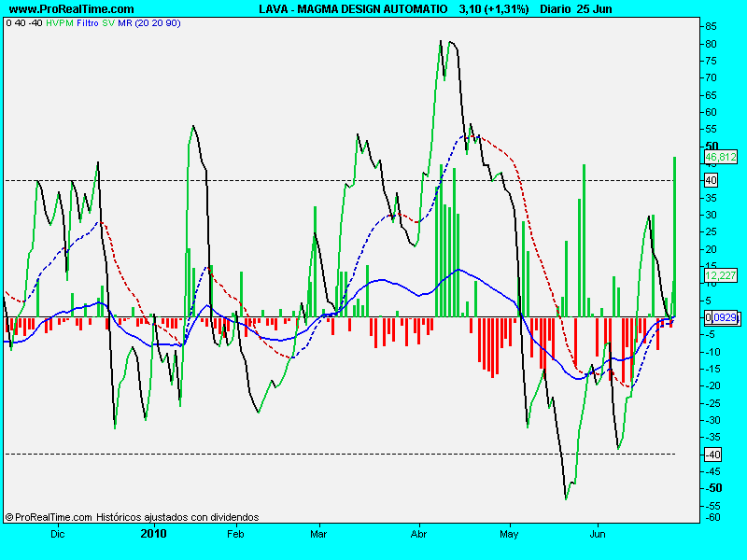Click the Mar month label
The height and width of the screenshot is (560, 747).
(318, 534)
